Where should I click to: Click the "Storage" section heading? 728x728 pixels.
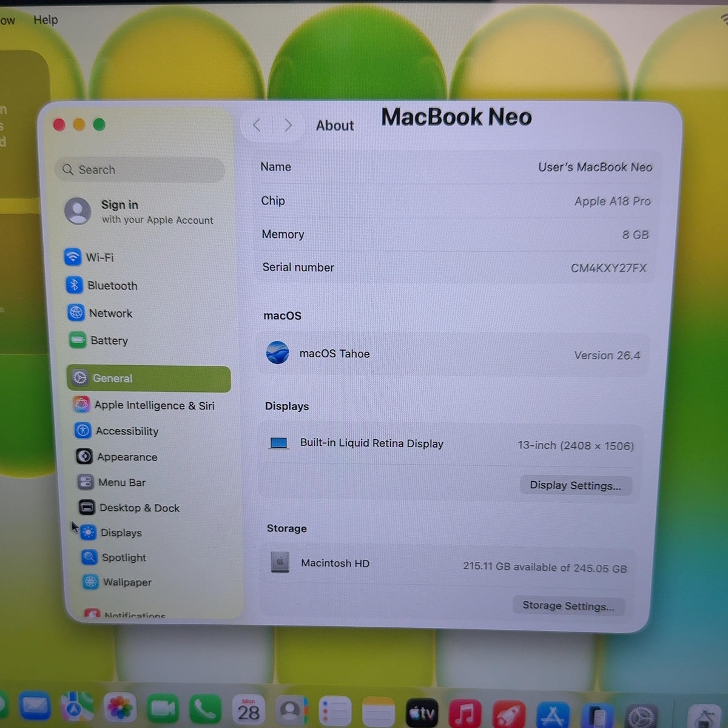click(287, 528)
